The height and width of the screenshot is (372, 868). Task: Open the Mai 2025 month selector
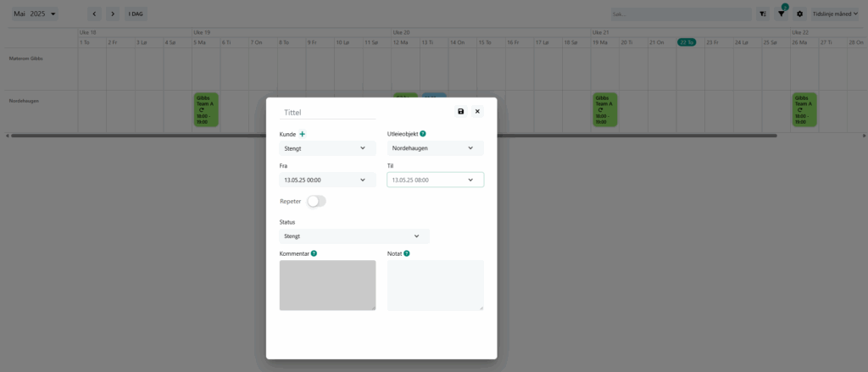pos(36,14)
